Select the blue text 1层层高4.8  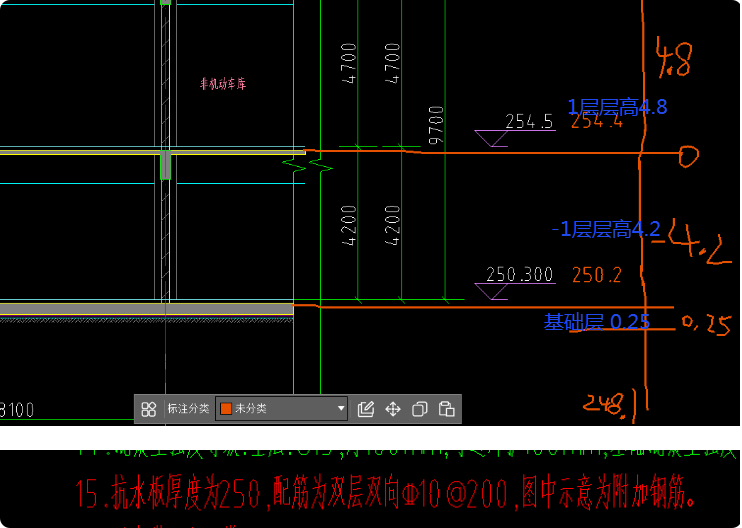pyautogui.click(x=617, y=107)
